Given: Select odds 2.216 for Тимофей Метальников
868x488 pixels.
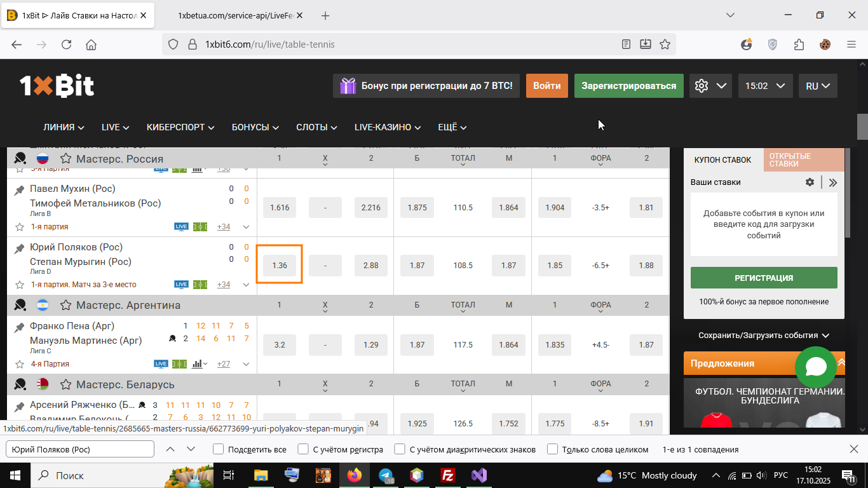Looking at the screenshot, I should 371,208.
